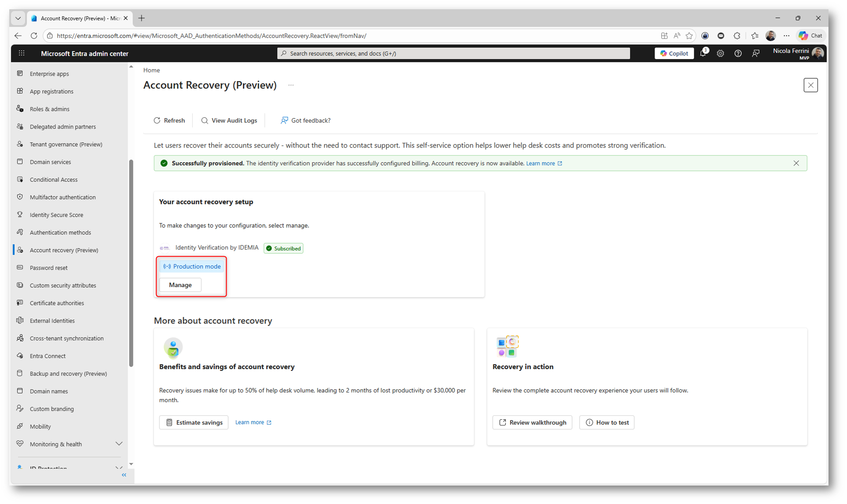Open the tab list dropdown arrow

(x=18, y=18)
